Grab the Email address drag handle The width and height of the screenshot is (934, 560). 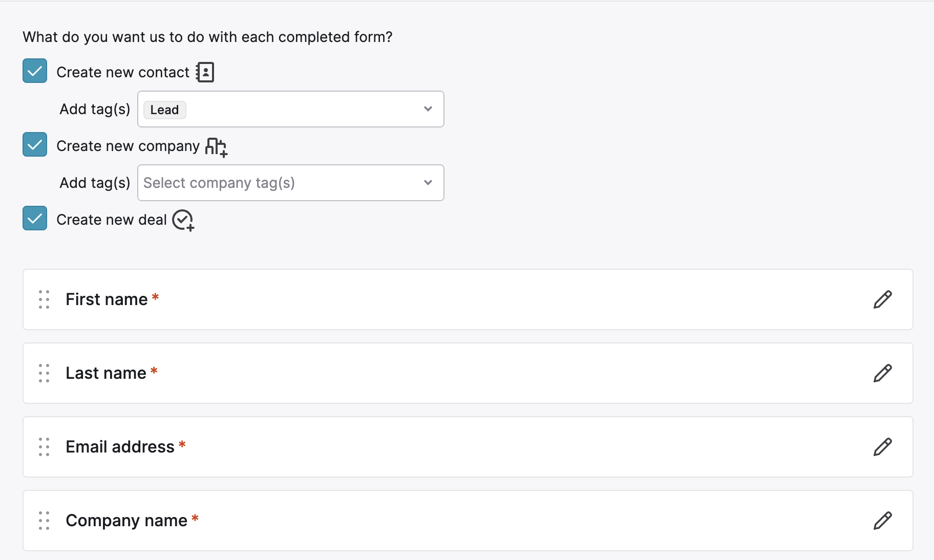coord(44,447)
